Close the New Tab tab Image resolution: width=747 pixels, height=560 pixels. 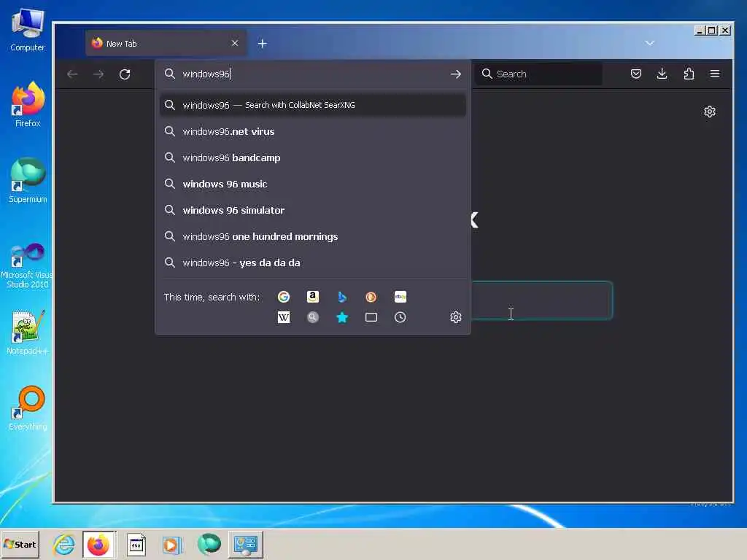coord(235,43)
